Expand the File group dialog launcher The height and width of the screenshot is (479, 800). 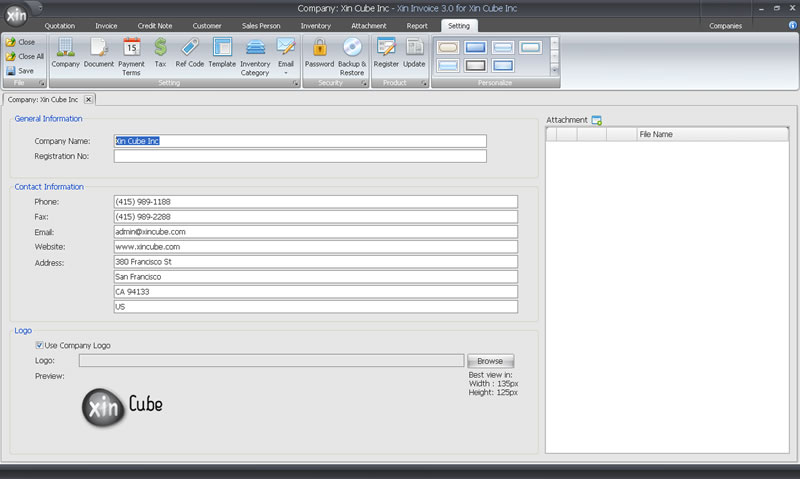[x=42, y=83]
